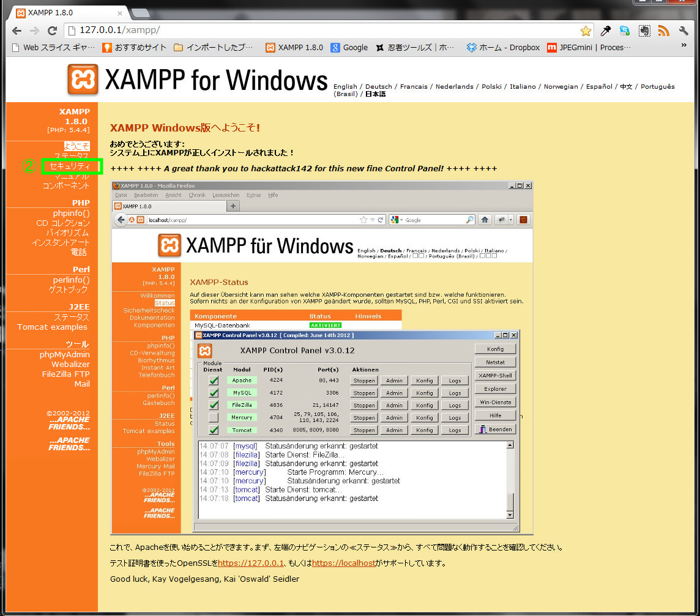Click the Evernote elephant extension icon
The image size is (700, 616).
(x=644, y=31)
